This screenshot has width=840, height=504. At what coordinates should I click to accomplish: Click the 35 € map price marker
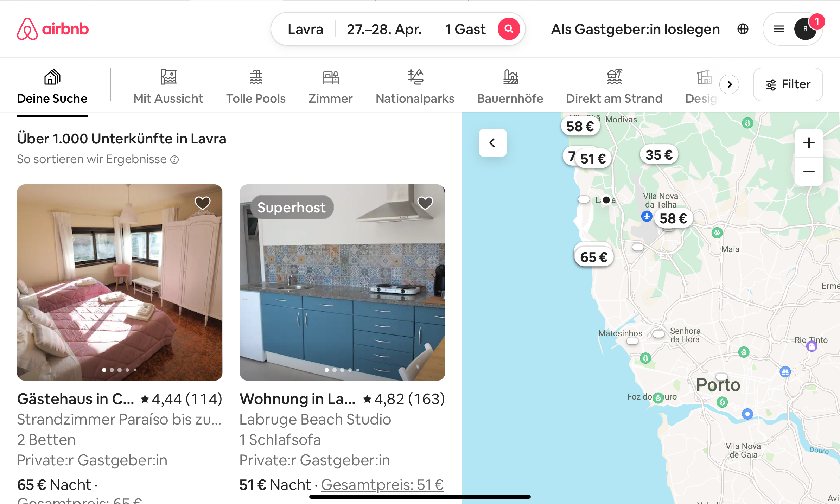coord(659,155)
